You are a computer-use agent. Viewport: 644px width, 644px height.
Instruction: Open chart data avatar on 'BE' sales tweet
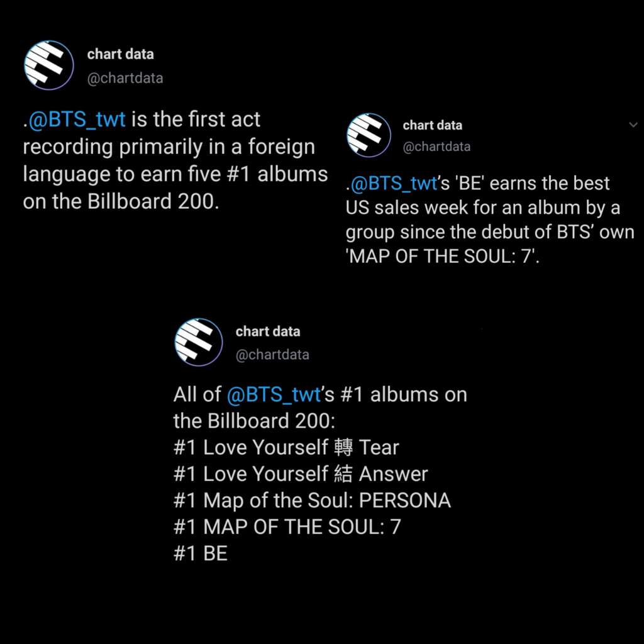(369, 135)
